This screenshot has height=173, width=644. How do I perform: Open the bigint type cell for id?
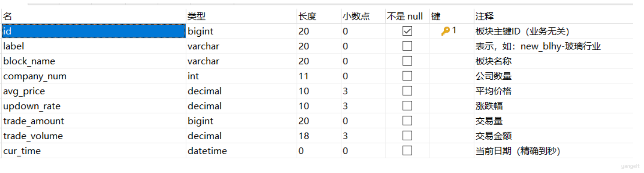[x=241, y=31]
